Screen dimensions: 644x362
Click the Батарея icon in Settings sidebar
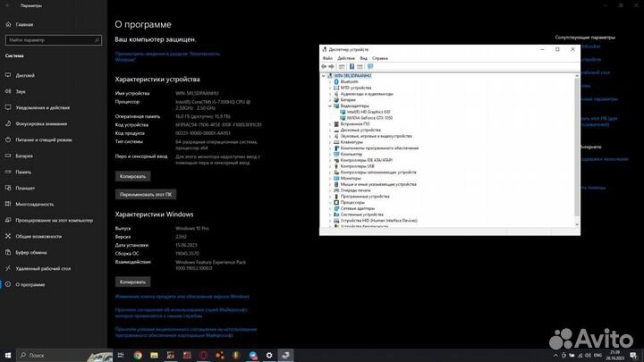click(8, 156)
